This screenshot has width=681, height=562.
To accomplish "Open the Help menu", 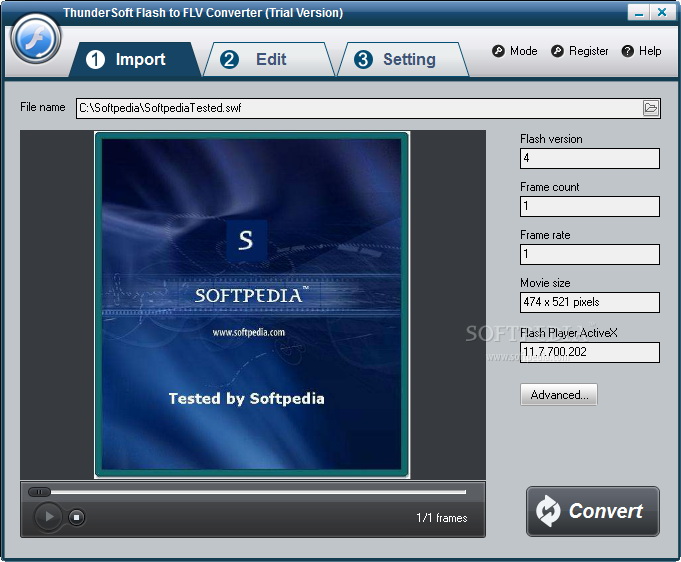I will coord(642,51).
